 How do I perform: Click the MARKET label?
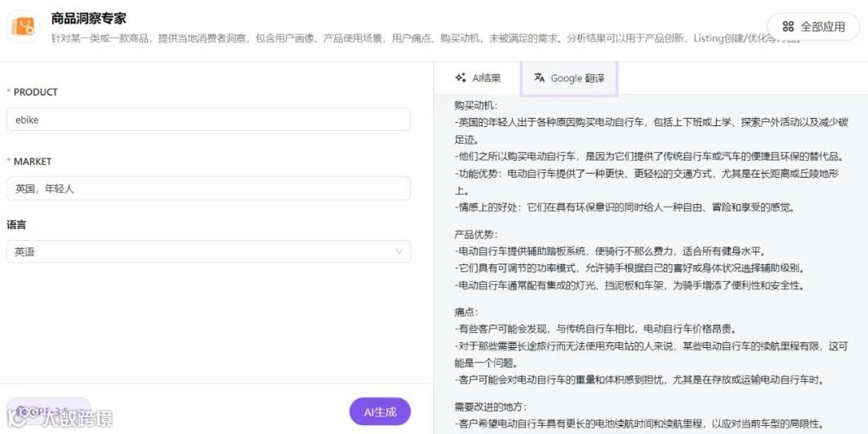[33, 161]
